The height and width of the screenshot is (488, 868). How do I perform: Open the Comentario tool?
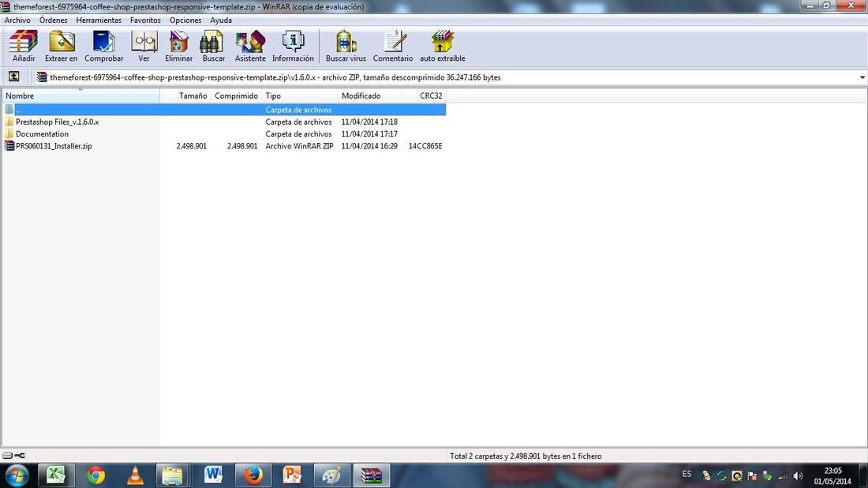[392, 47]
